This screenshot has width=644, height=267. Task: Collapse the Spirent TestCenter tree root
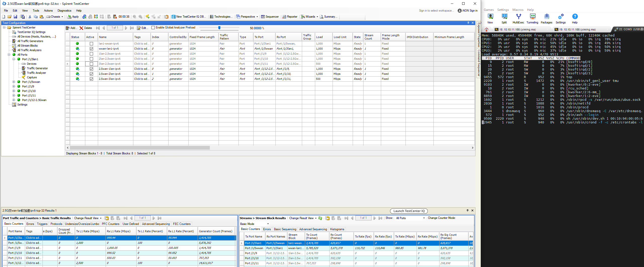tap(4, 27)
